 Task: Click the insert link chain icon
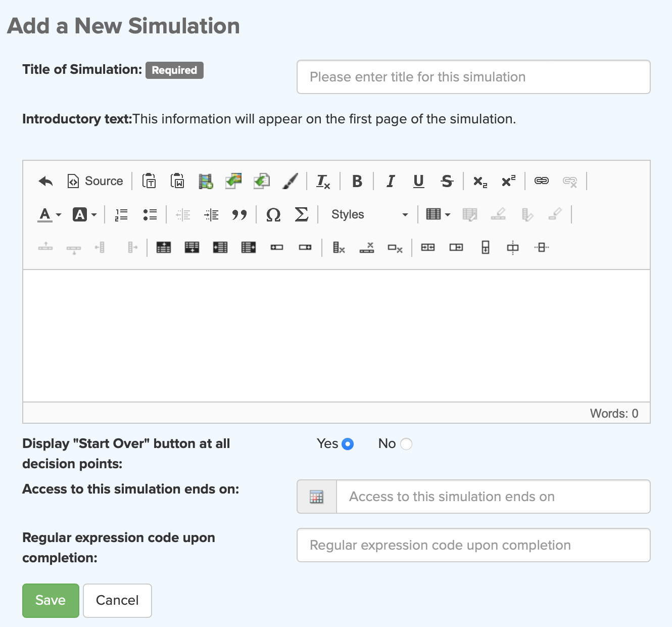pyautogui.click(x=542, y=181)
